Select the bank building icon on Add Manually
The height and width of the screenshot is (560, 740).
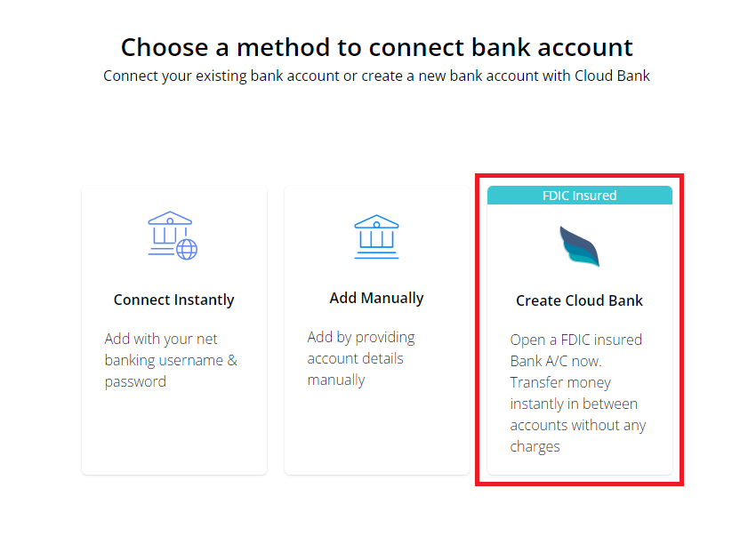tap(376, 236)
